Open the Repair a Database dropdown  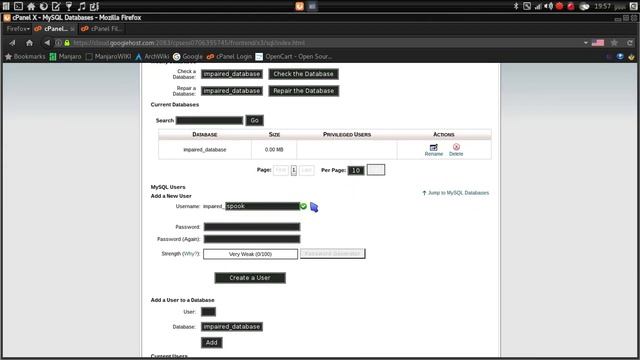click(231, 91)
